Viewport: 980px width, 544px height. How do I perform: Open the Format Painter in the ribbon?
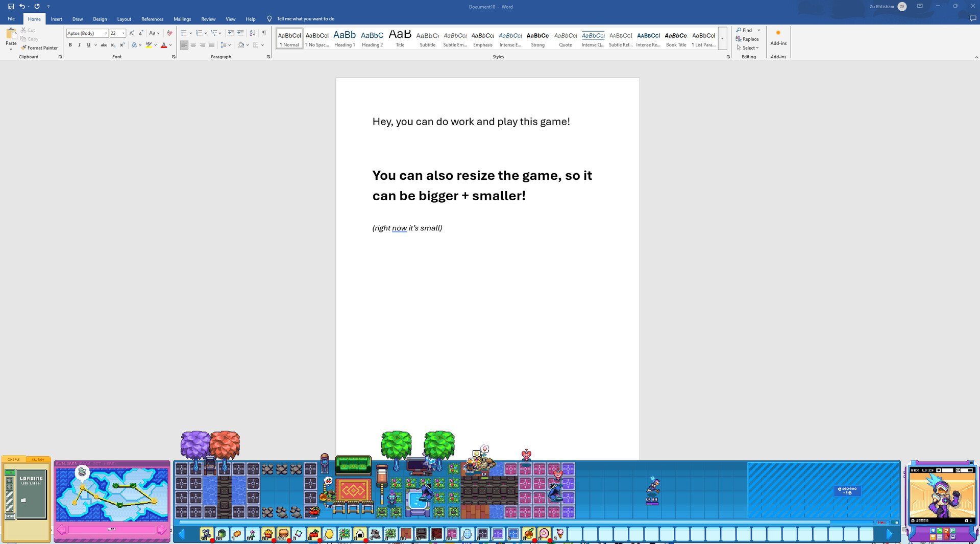coord(40,48)
